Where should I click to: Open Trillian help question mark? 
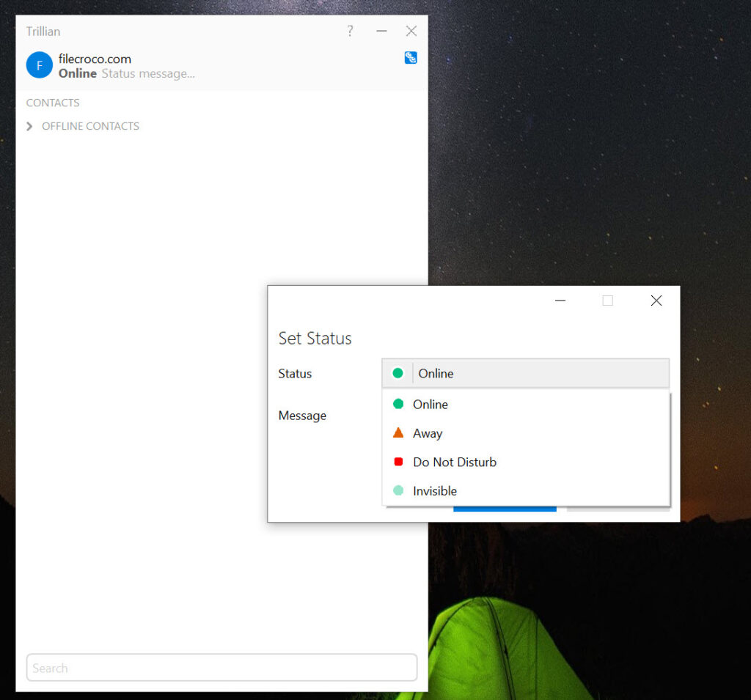click(350, 31)
